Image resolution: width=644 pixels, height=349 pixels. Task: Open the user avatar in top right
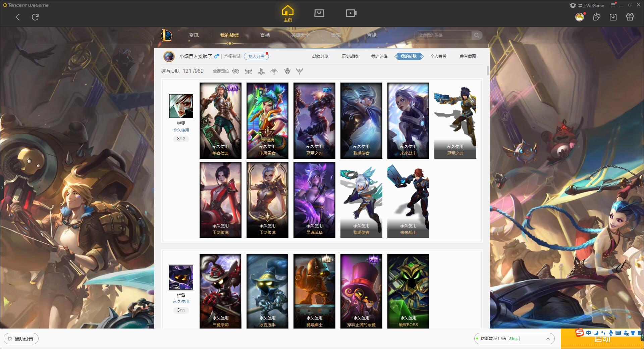(x=580, y=17)
